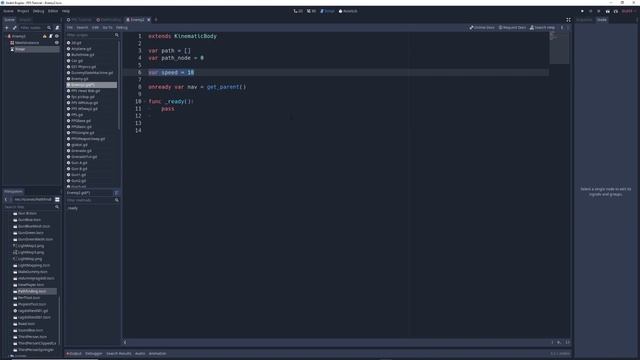Click the search icon in Filter scripts
Screen dimensions: 640x360
click(117, 35)
